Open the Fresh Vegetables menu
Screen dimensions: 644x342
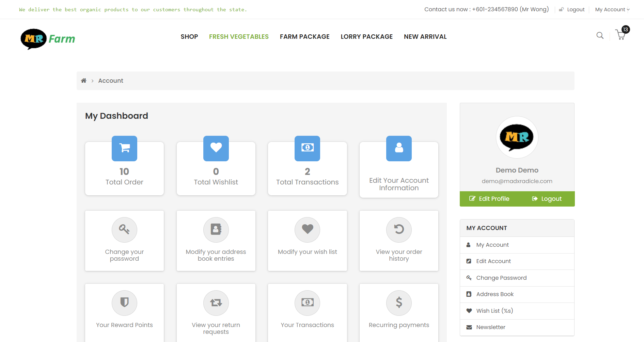[239, 37]
